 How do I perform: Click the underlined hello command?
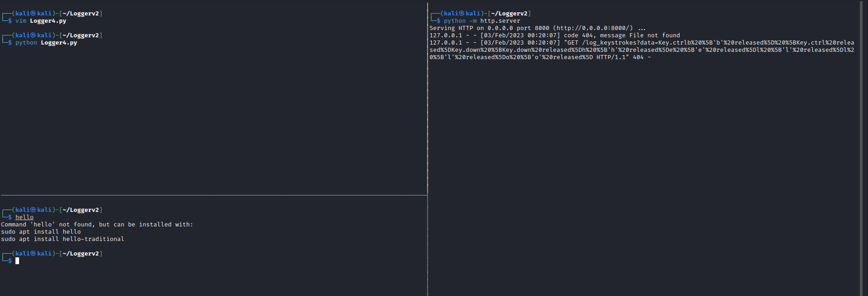[x=25, y=217]
